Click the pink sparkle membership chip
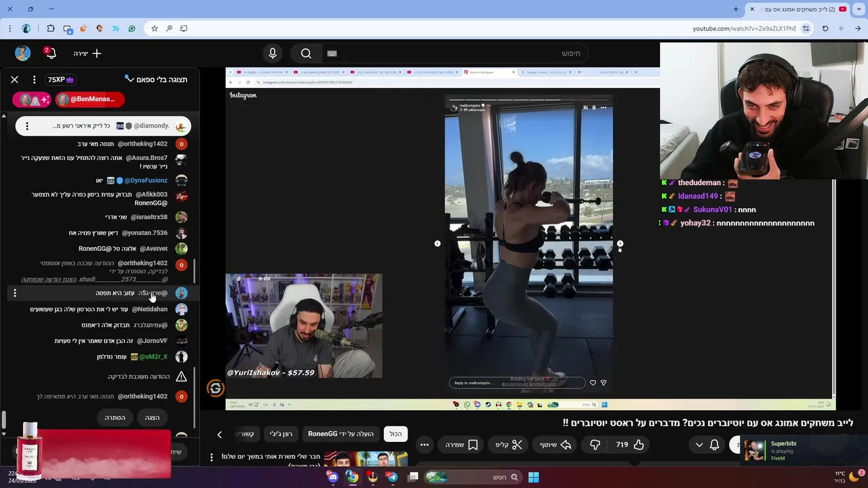Viewport: 868px width, 488px height. tap(32, 99)
